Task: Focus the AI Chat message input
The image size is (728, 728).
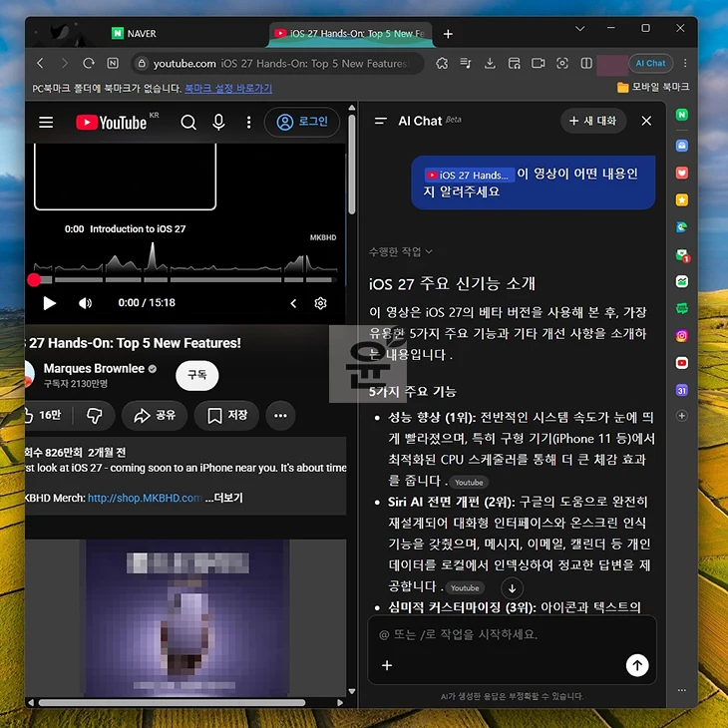Action: point(512,634)
